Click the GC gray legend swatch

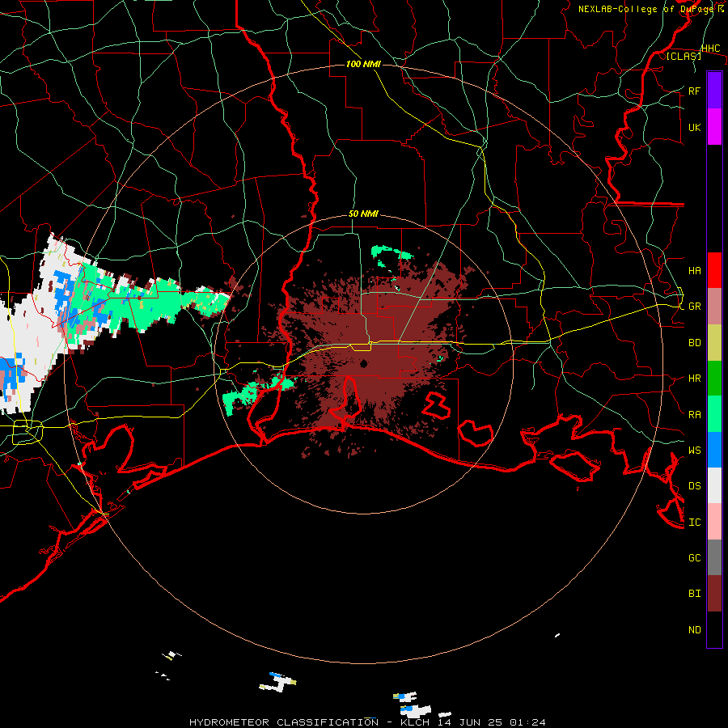point(714,557)
